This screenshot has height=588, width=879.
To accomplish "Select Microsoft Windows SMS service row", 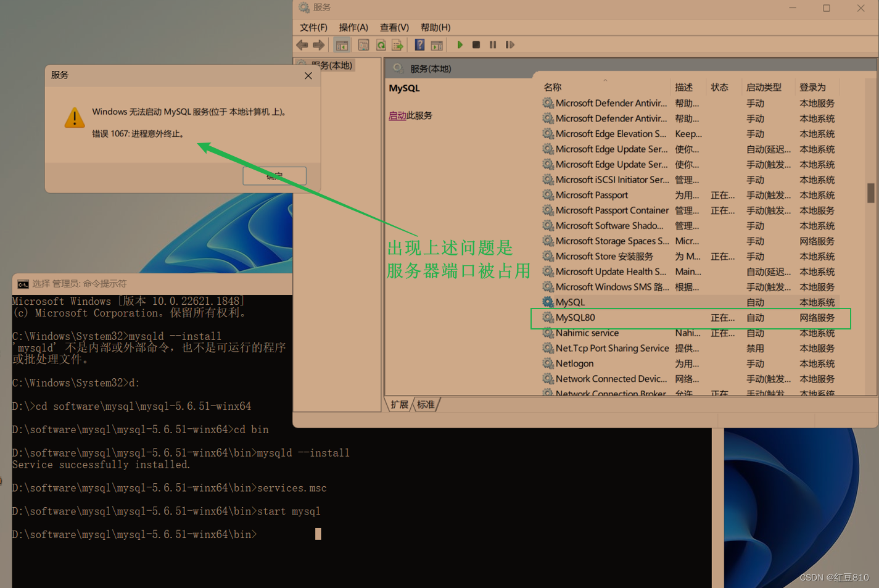I will 690,287.
